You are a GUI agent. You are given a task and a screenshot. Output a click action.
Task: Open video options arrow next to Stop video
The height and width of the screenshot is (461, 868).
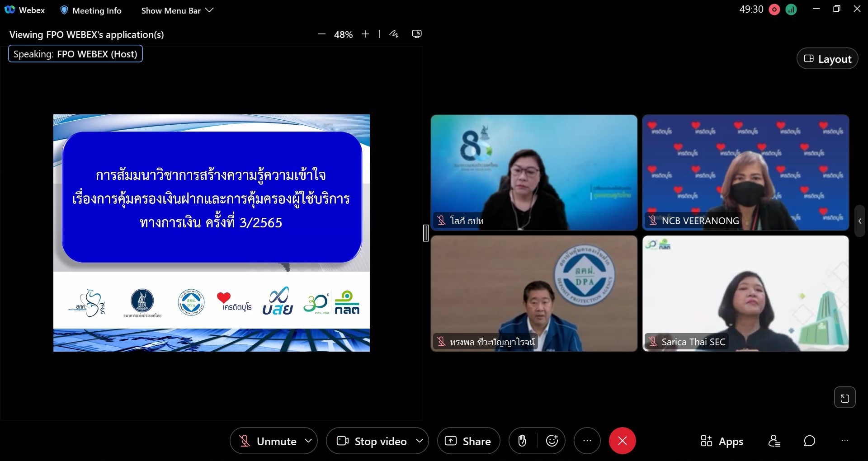click(420, 441)
